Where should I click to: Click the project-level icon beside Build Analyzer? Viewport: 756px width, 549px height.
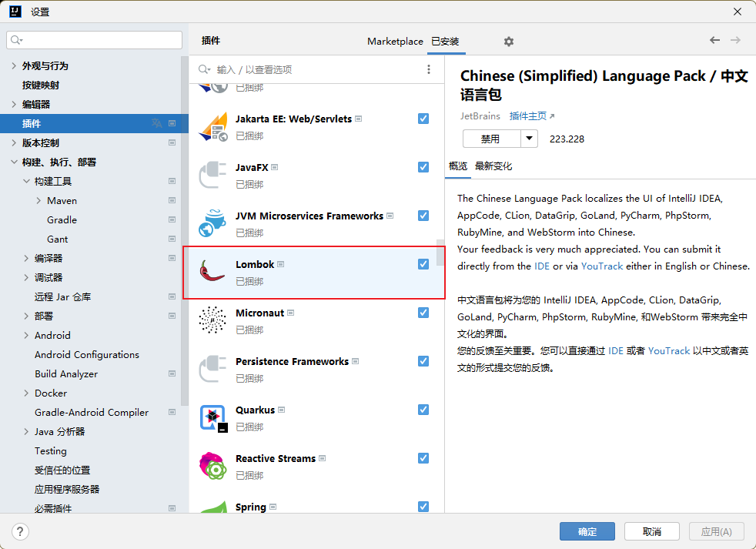[x=172, y=374]
